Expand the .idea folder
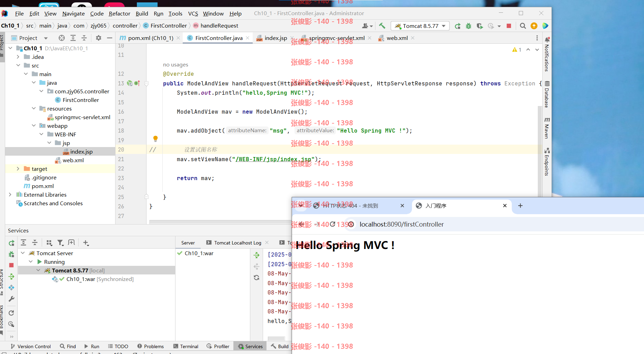 pos(18,57)
